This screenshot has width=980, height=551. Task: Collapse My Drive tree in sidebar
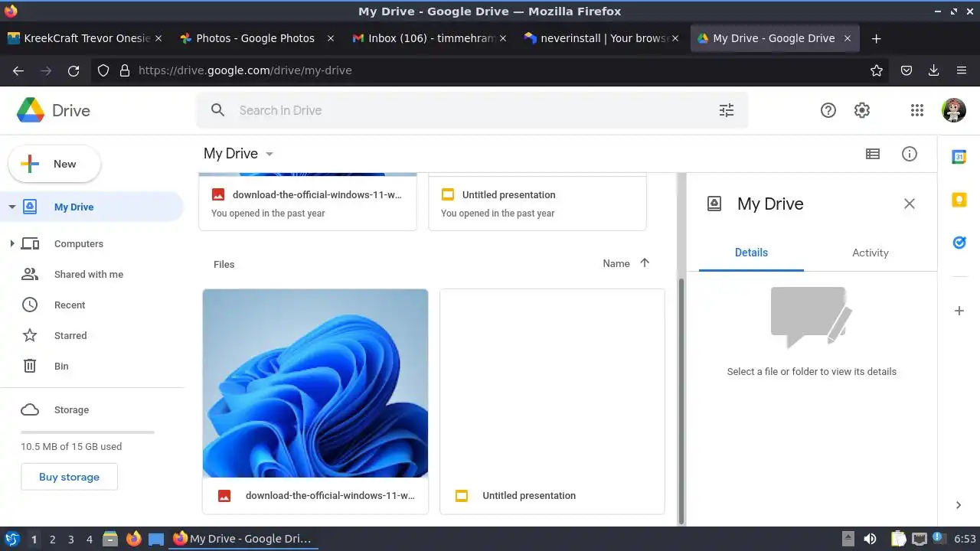click(11, 207)
